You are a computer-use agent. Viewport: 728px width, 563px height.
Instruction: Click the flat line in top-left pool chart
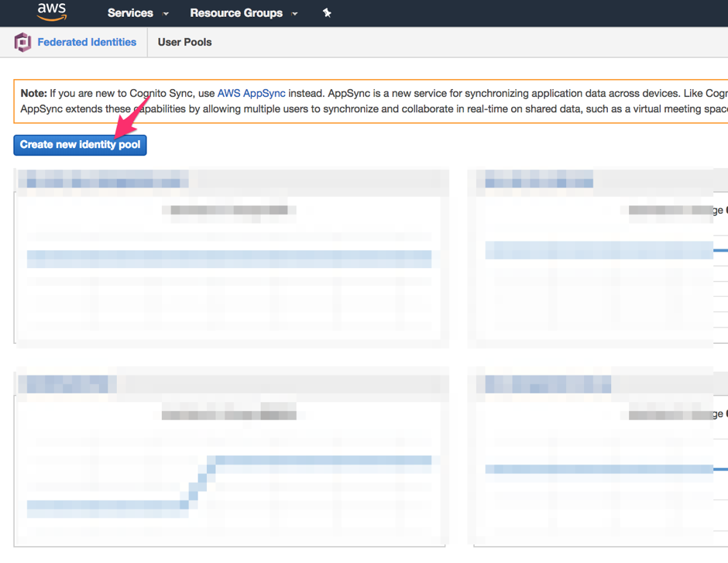pos(228,258)
